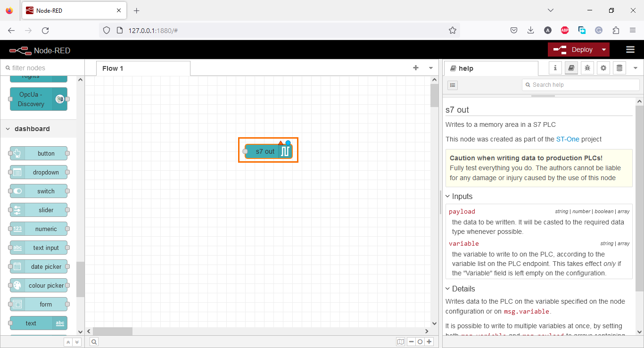
Task: Go back to previous browser page
Action: (x=11, y=30)
